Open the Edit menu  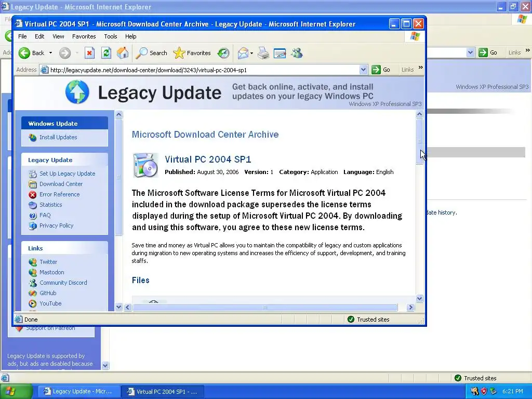(39, 36)
